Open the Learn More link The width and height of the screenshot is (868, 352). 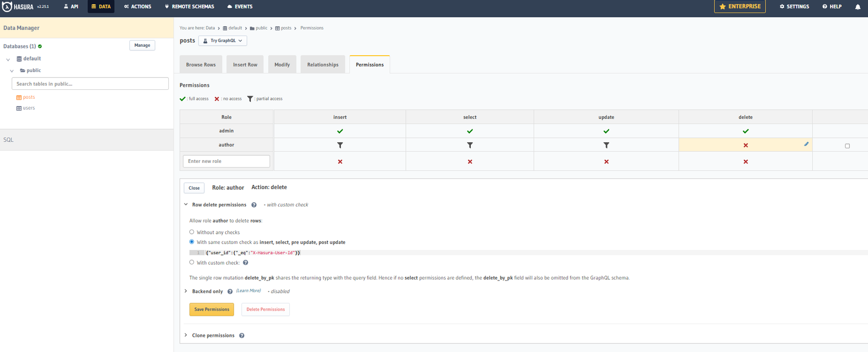(248, 291)
